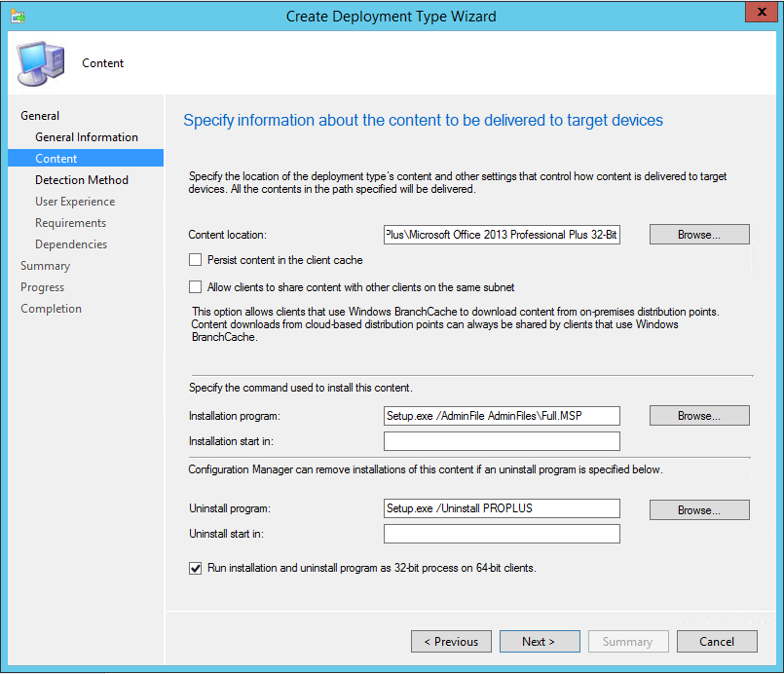Enable Persist content in the client cache

coord(196,260)
